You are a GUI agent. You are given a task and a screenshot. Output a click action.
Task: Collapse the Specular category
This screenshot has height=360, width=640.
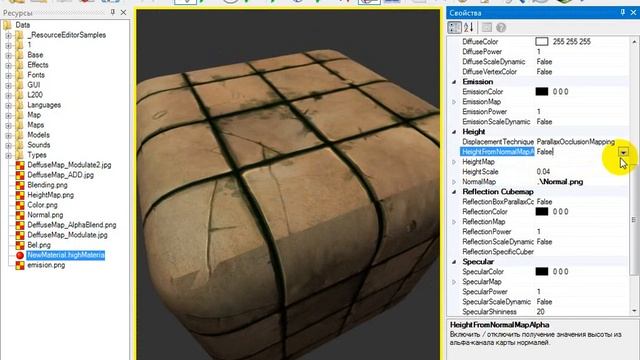(454, 262)
